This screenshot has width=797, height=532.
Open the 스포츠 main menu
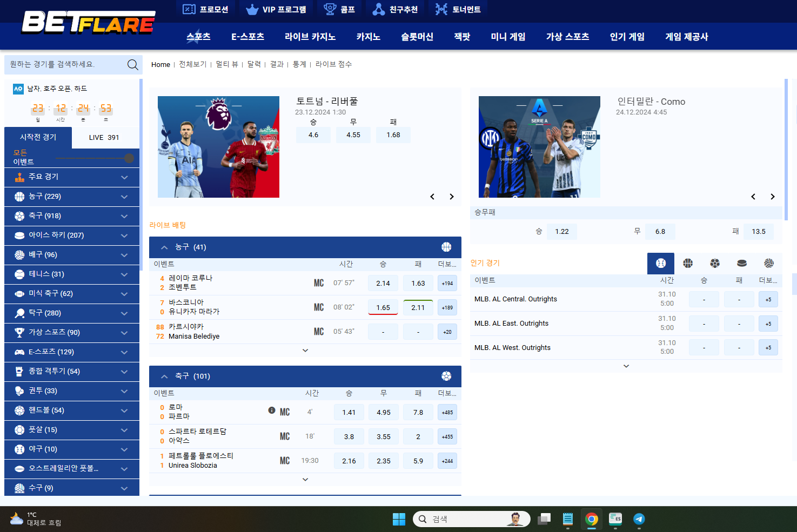198,37
